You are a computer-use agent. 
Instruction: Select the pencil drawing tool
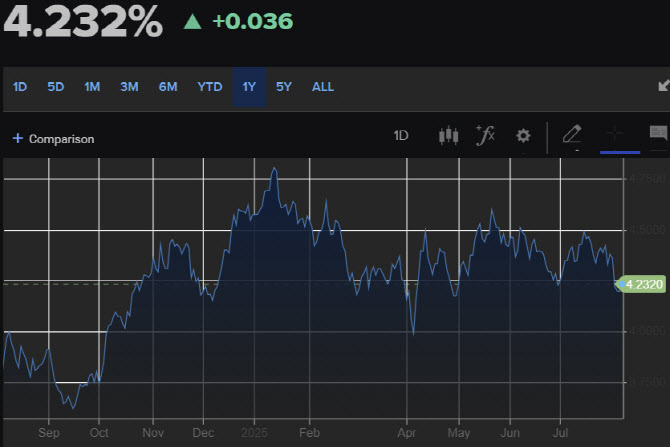pos(572,135)
